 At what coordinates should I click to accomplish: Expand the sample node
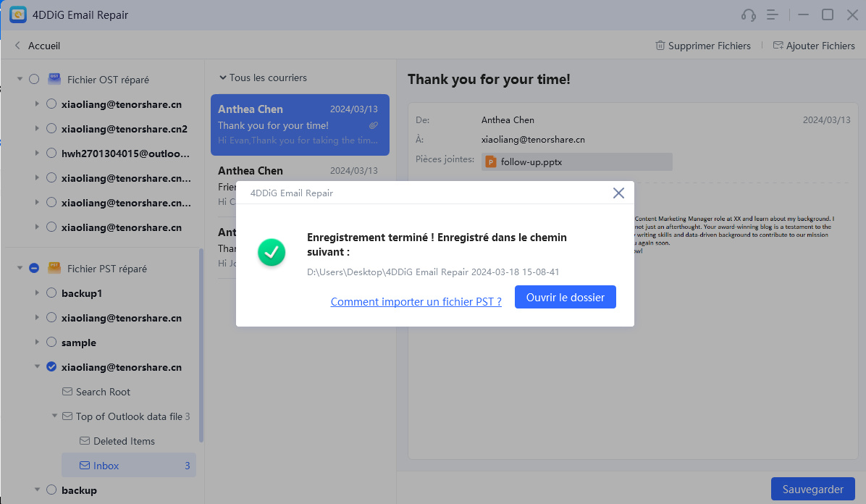tap(37, 342)
